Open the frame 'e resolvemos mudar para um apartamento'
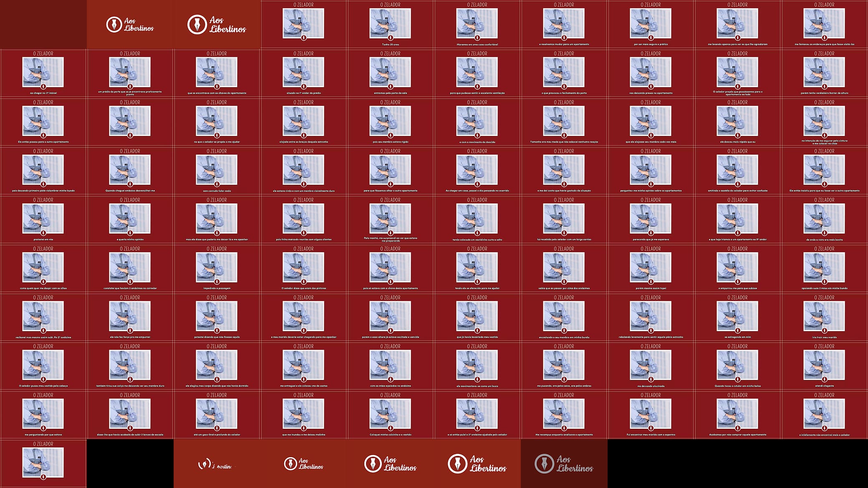This screenshot has height=488, width=868. pos(564,24)
